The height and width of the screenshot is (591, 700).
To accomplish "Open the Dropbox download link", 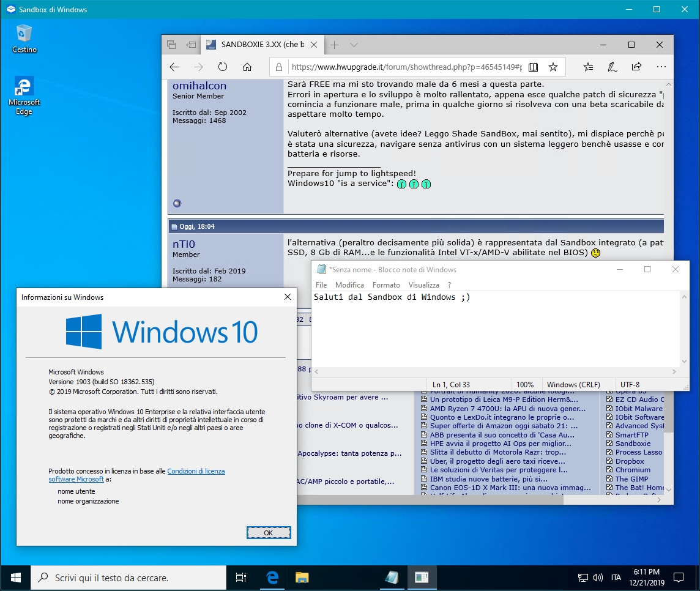I will tap(630, 461).
